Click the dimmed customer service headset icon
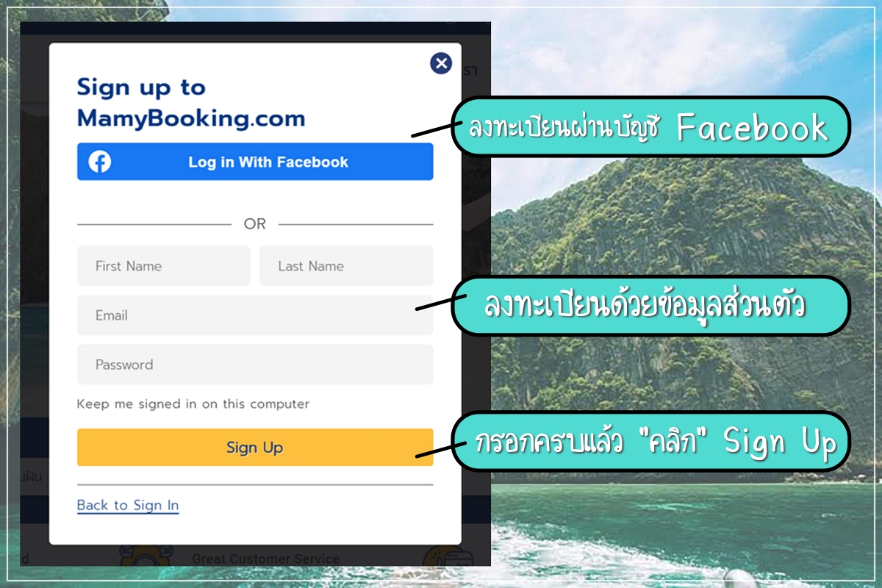Screen dimensions: 882x588 [146, 555]
